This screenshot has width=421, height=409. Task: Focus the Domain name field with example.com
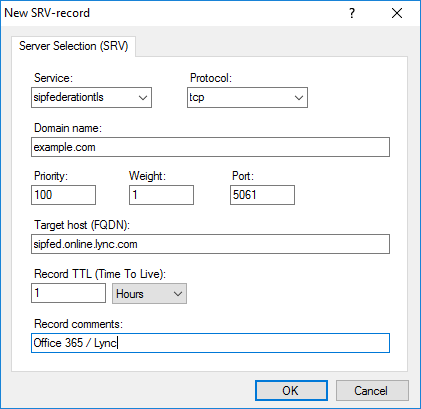[210, 147]
